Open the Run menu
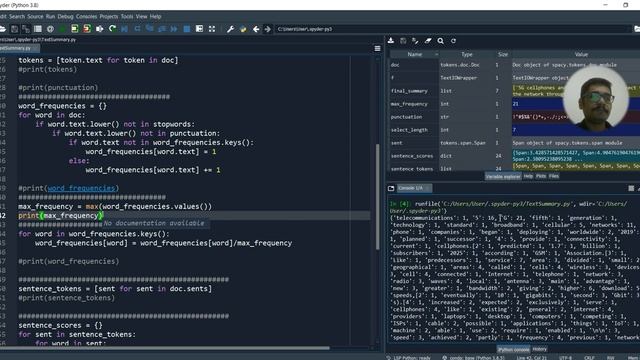The image size is (640, 360). point(50,16)
